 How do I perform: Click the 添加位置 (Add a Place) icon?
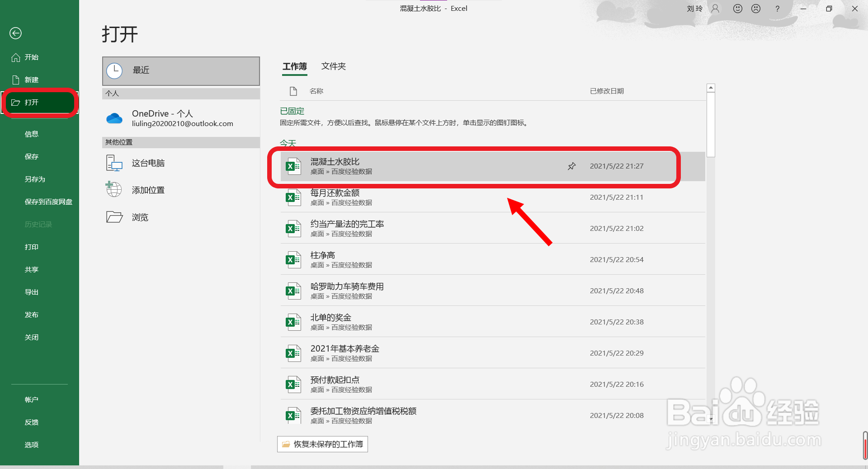point(113,189)
